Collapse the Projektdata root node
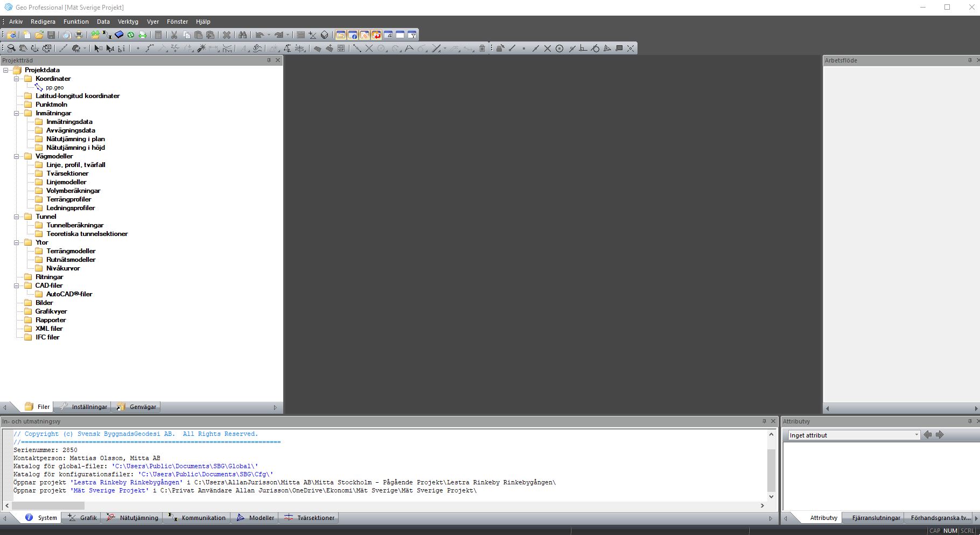The image size is (980, 535). pyautogui.click(x=6, y=70)
